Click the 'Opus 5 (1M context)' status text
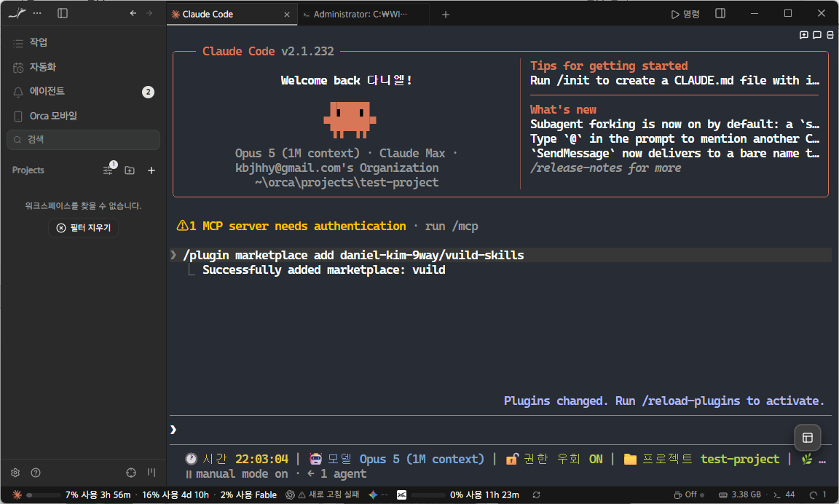This screenshot has width=839, height=504. click(x=422, y=459)
